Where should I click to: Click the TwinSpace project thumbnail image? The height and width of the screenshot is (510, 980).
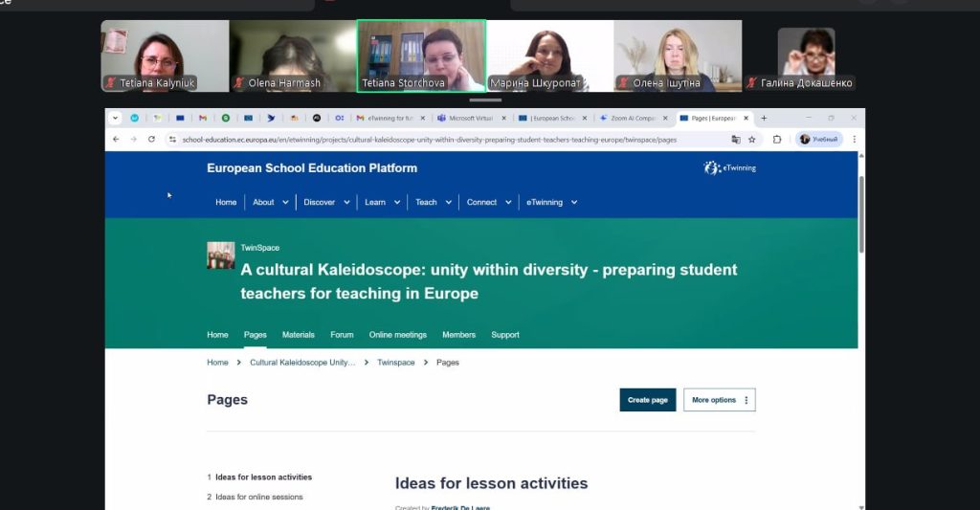[220, 255]
